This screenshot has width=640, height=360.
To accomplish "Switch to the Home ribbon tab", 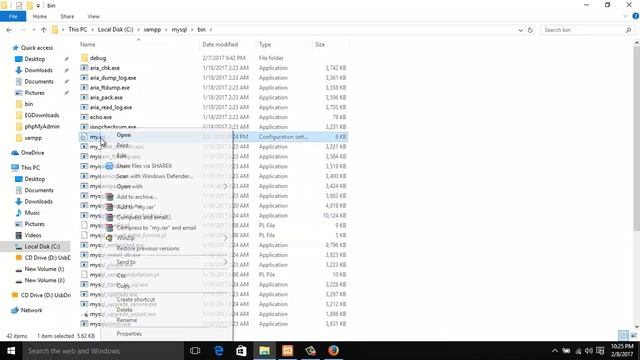I will pyautogui.click(x=40, y=17).
